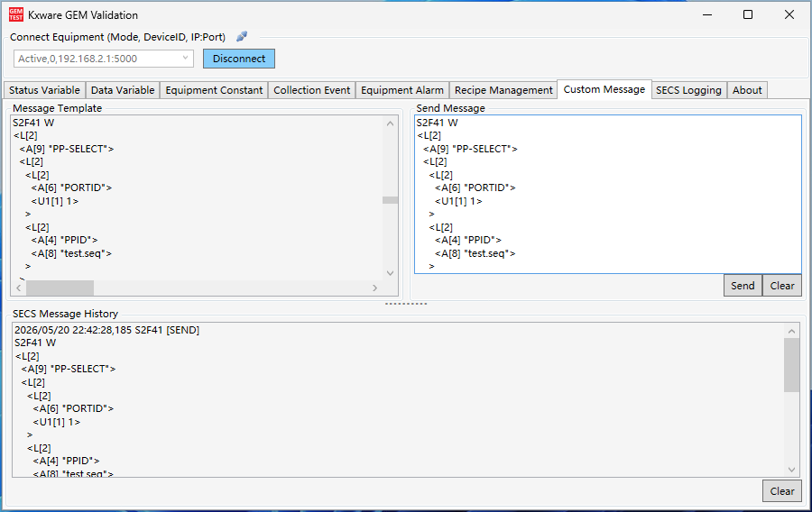
Task: Click inside the Send Message text area
Action: [x=608, y=194]
